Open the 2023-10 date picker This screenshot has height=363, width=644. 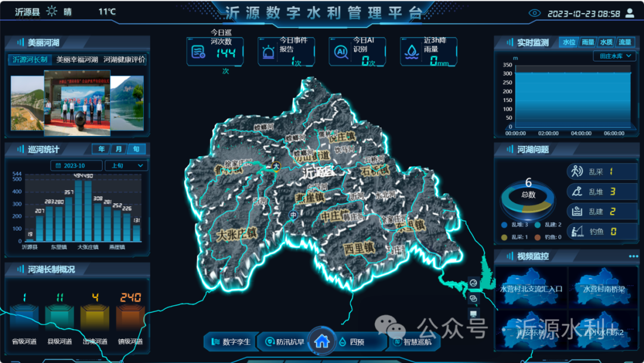click(x=77, y=166)
